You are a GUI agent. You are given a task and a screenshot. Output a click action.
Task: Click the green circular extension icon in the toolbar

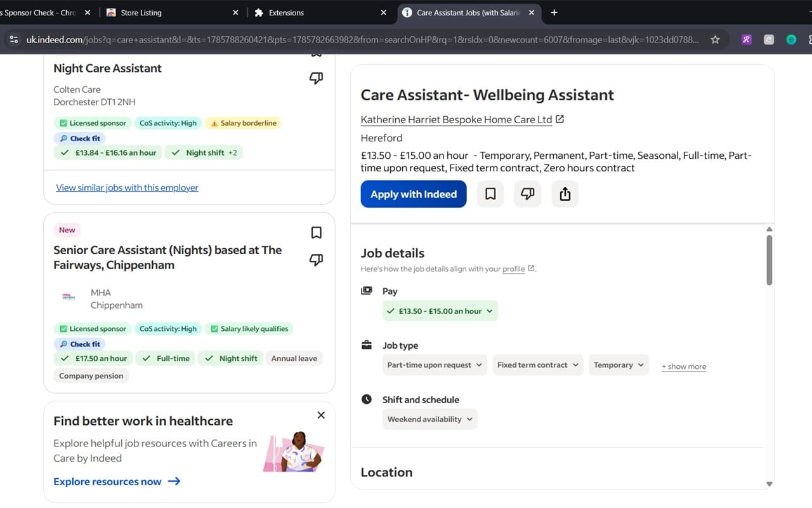click(791, 39)
